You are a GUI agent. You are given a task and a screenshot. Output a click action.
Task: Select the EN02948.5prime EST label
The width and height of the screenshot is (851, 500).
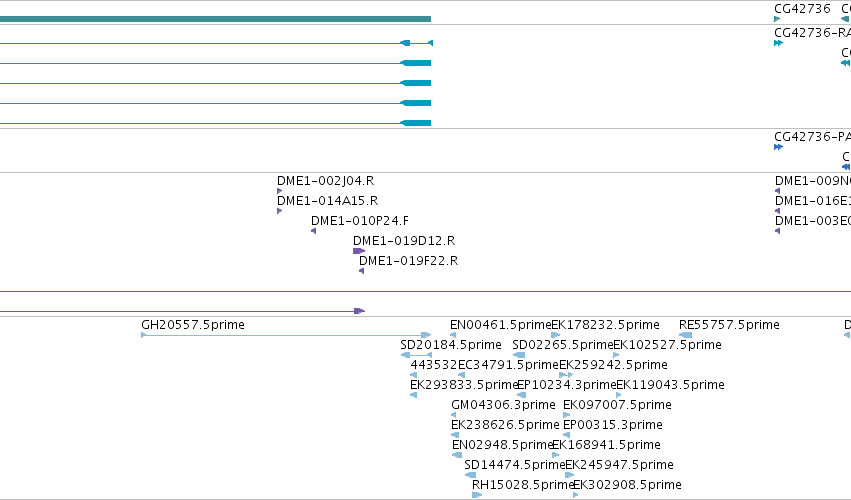coord(502,445)
